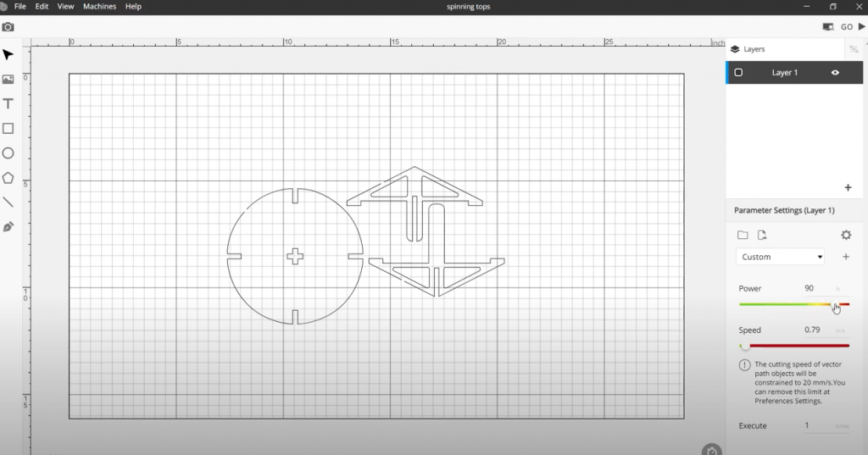
Task: Open the Machines menu
Action: coord(100,7)
